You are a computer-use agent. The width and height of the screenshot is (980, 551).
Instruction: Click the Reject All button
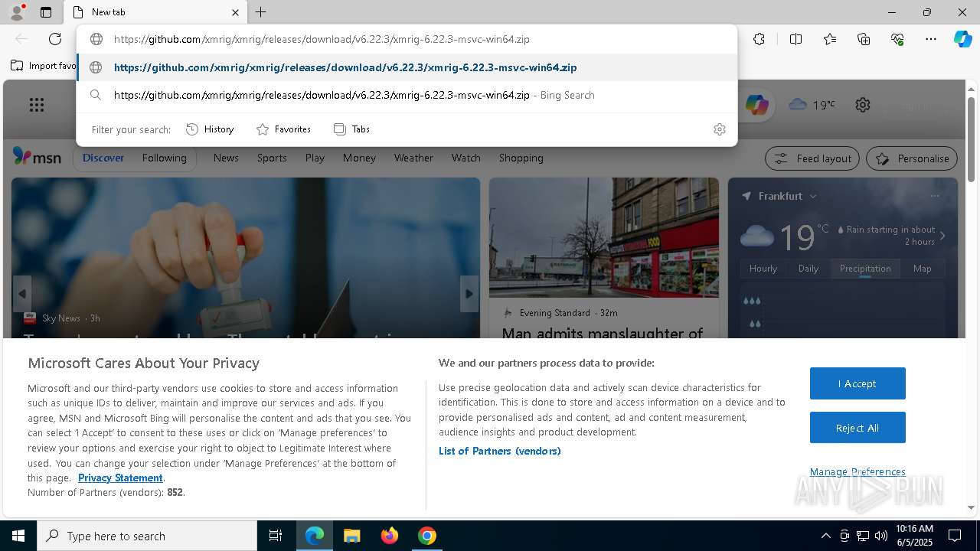[x=857, y=428]
